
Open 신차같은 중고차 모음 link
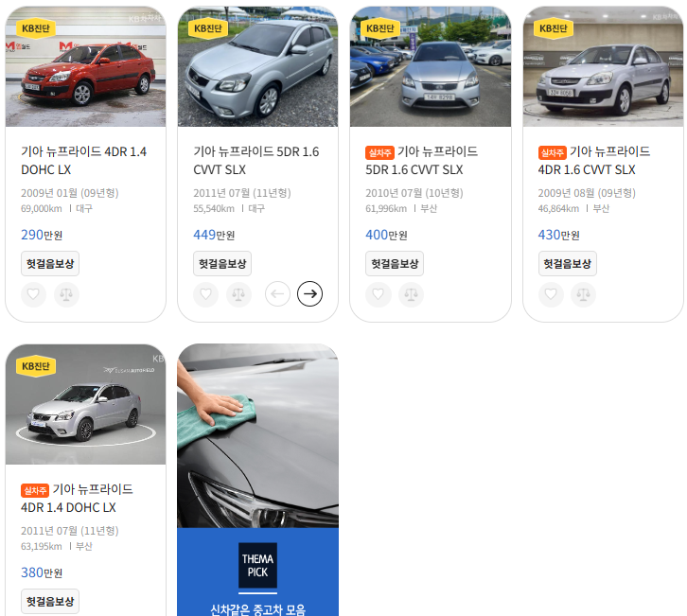(x=257, y=609)
